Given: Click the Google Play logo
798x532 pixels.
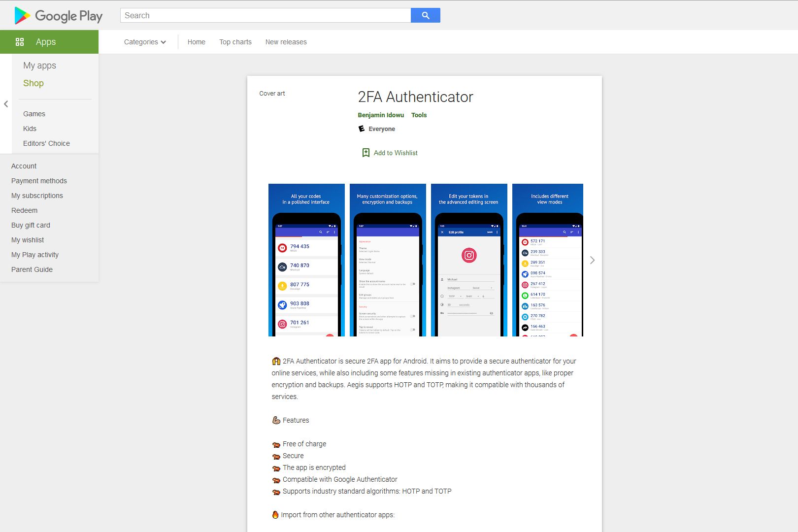Looking at the screenshot, I should pyautogui.click(x=59, y=16).
